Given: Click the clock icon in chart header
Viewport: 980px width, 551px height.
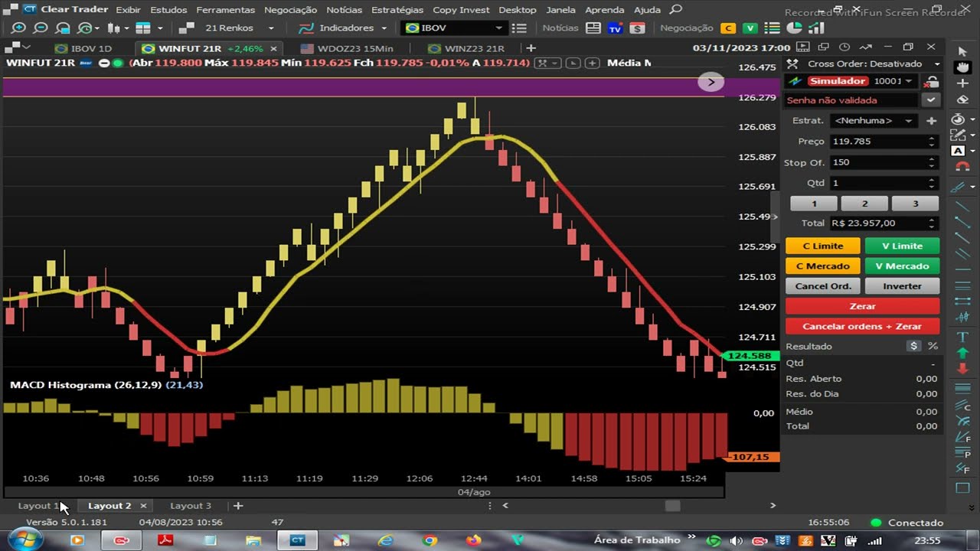Looking at the screenshot, I should pyautogui.click(x=844, y=47).
